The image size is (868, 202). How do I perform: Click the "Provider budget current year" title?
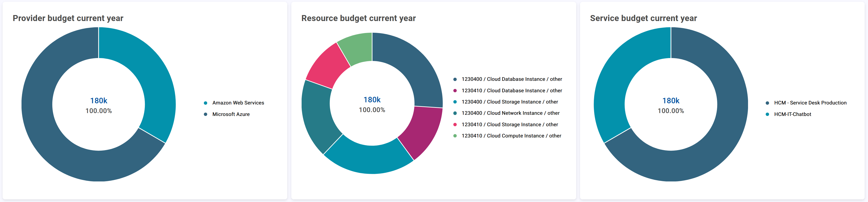coord(68,18)
